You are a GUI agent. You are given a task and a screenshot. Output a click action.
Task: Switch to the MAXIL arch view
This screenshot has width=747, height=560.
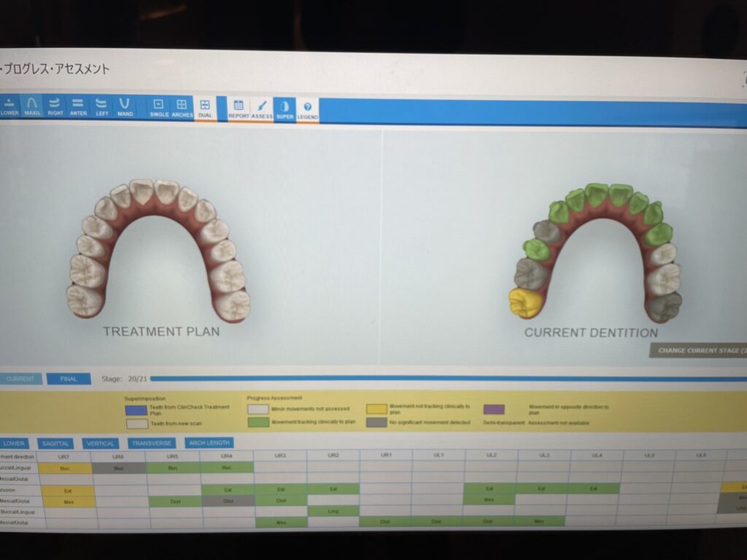point(32,106)
